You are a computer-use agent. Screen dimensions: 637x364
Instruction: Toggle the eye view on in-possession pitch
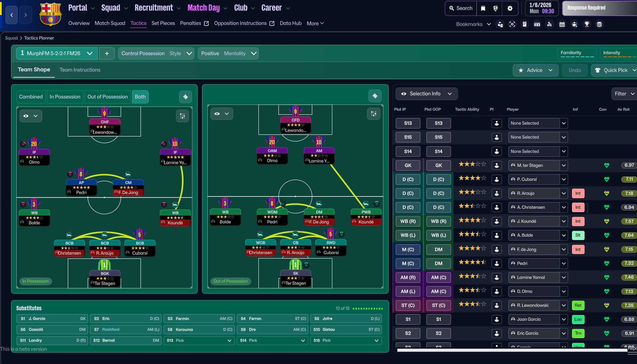(x=31, y=116)
